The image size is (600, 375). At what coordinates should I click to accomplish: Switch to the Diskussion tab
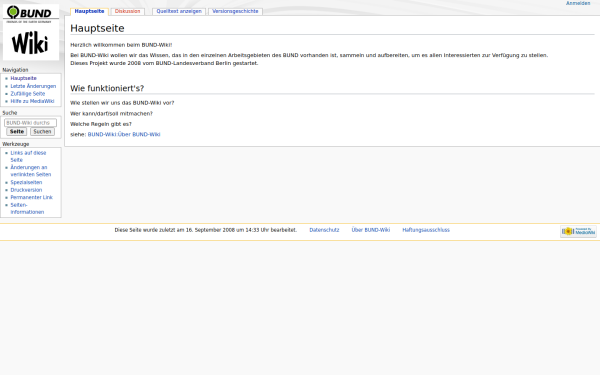point(128,11)
